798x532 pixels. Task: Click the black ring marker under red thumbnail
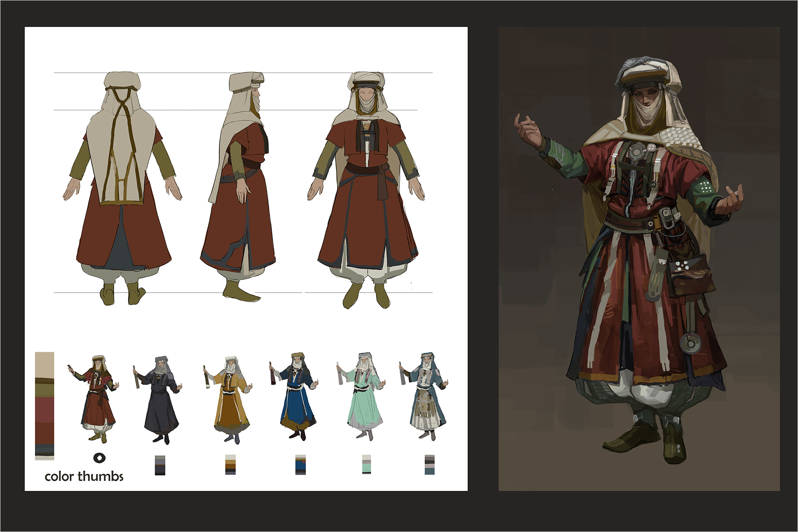[99, 458]
